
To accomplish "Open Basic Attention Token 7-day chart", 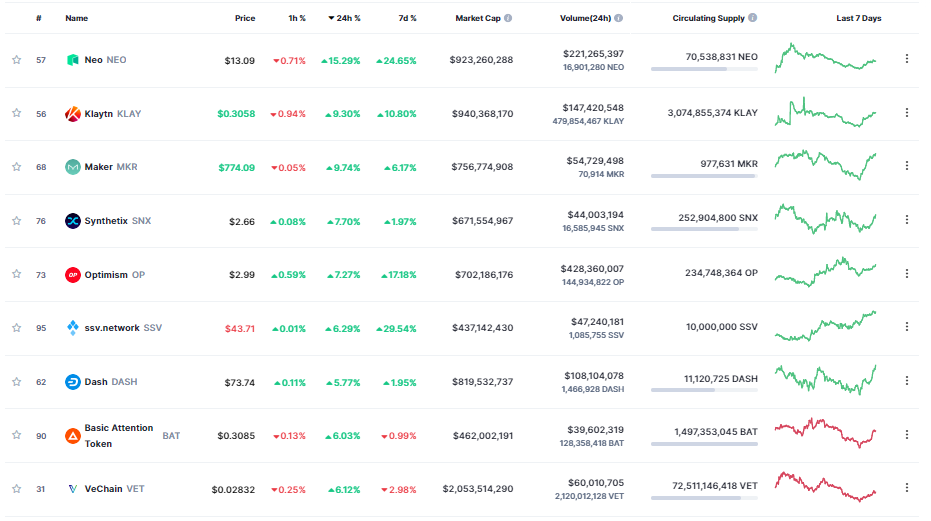I will tap(825, 433).
